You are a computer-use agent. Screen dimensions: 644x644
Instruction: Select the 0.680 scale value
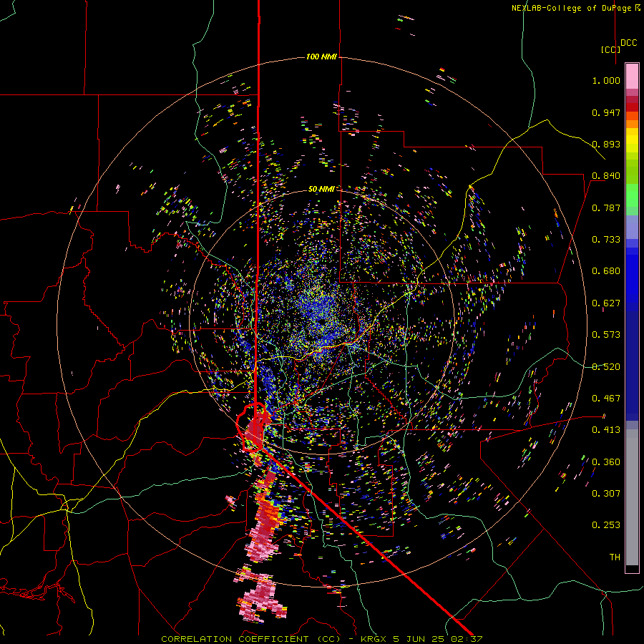[606, 271]
